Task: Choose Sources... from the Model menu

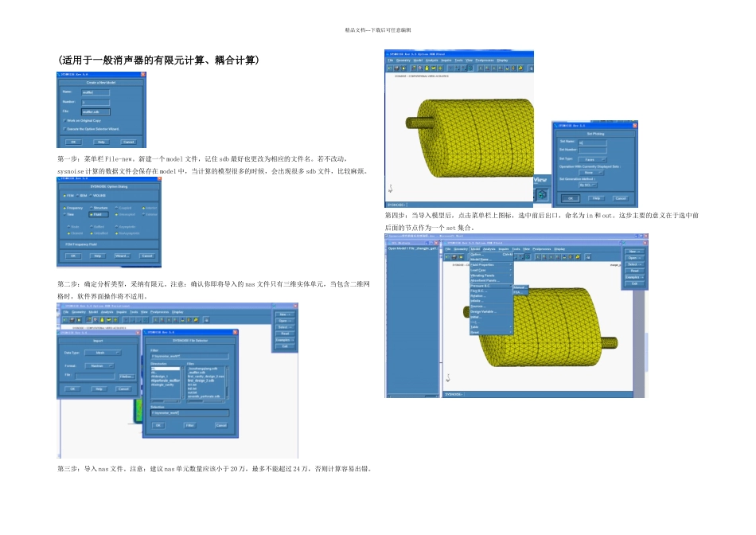Action: coord(491,307)
